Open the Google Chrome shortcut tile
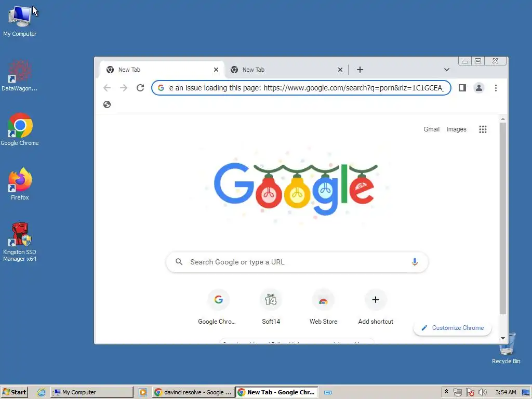 pyautogui.click(x=217, y=307)
